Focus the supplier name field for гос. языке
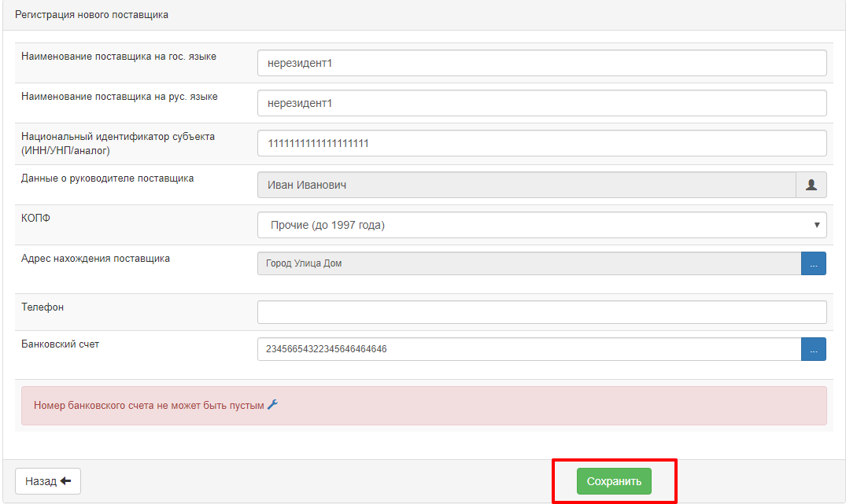 pyautogui.click(x=541, y=63)
